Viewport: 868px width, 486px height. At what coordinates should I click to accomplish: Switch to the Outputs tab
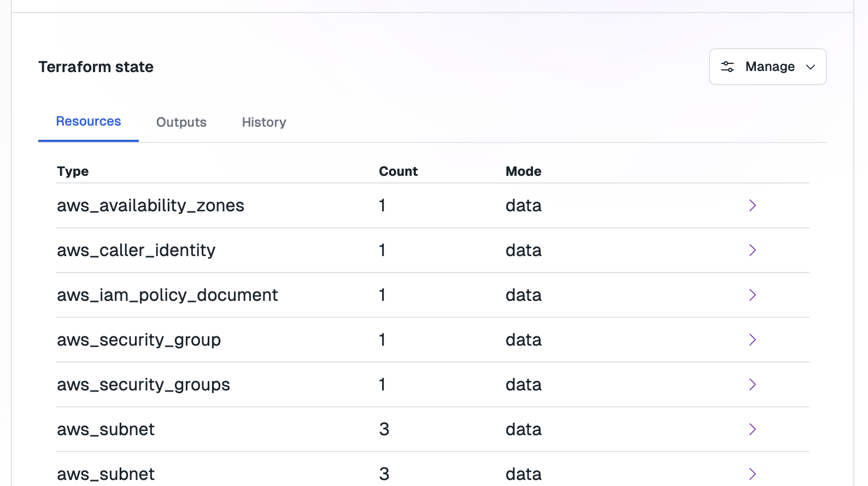pos(181,122)
